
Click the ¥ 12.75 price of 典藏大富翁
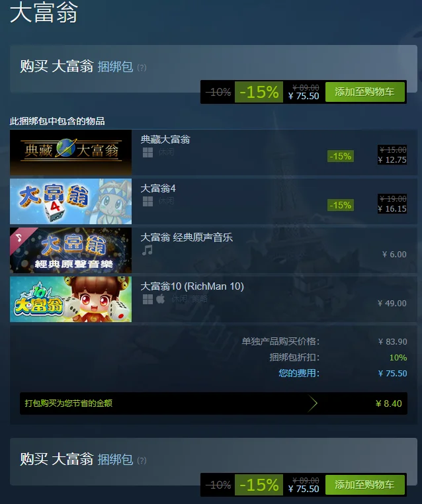point(392,160)
